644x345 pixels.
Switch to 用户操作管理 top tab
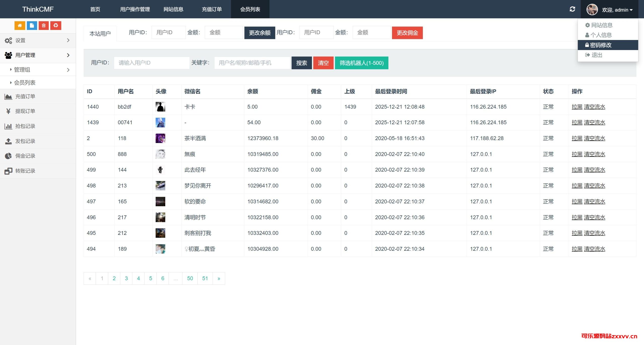135,9
